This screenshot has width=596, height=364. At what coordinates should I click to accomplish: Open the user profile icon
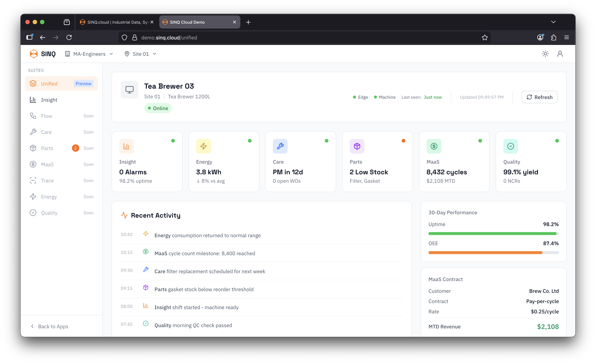coord(560,54)
